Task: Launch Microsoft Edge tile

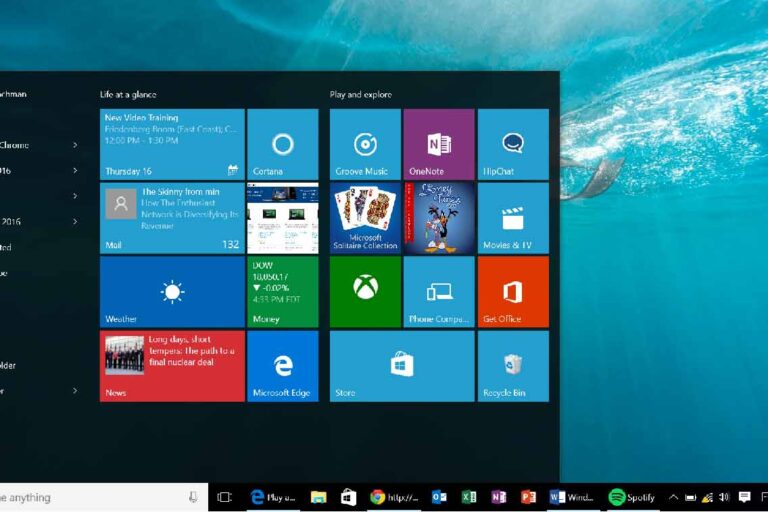Action: (x=283, y=366)
